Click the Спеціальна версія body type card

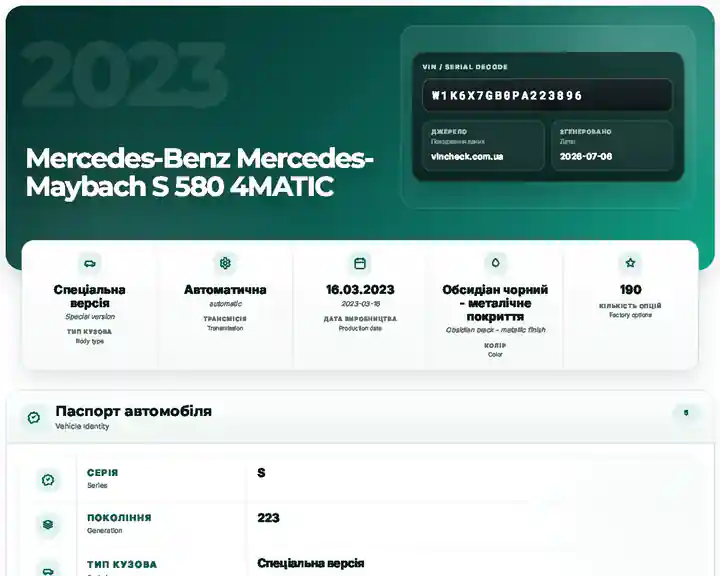[x=90, y=305]
